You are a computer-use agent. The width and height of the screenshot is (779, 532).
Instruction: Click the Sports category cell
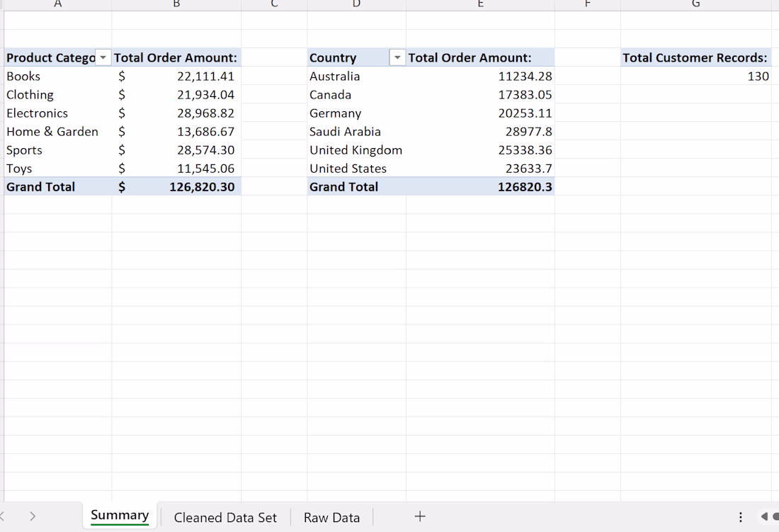(57, 149)
